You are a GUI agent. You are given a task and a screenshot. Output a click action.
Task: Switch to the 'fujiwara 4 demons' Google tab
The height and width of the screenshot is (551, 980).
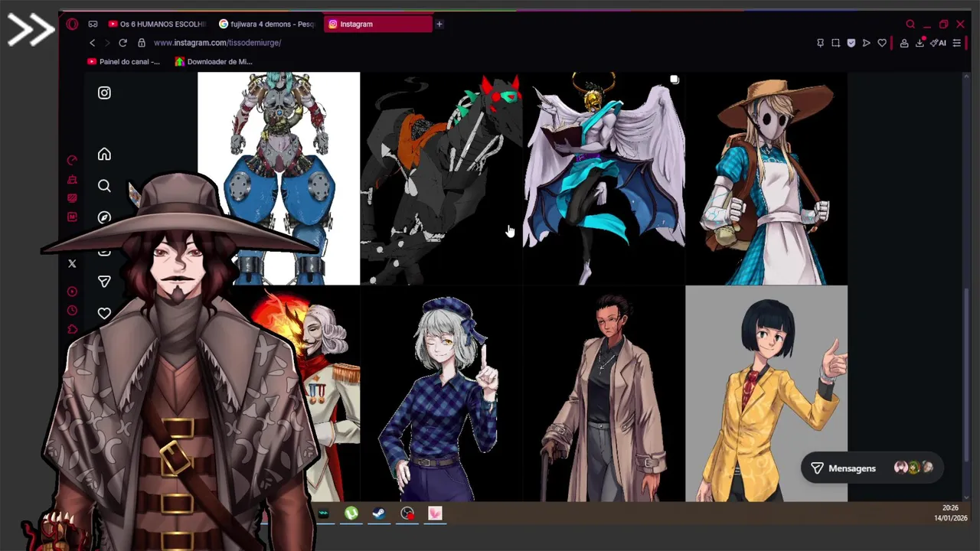click(266, 24)
